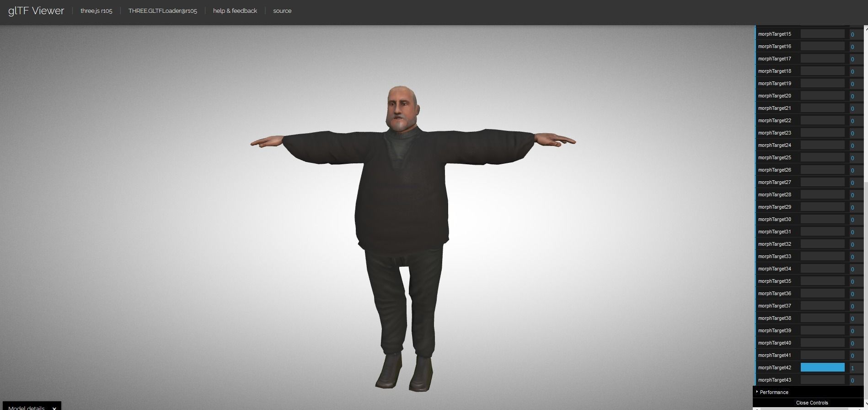This screenshot has height=410, width=868.
Task: Adjust the morphTarget16 slider
Action: [x=822, y=46]
